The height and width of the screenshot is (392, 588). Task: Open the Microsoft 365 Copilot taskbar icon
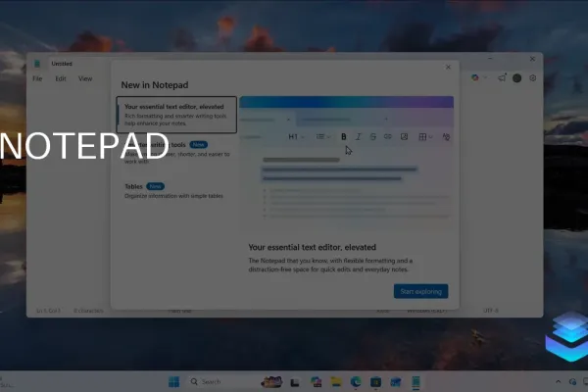pyautogui.click(x=317, y=382)
